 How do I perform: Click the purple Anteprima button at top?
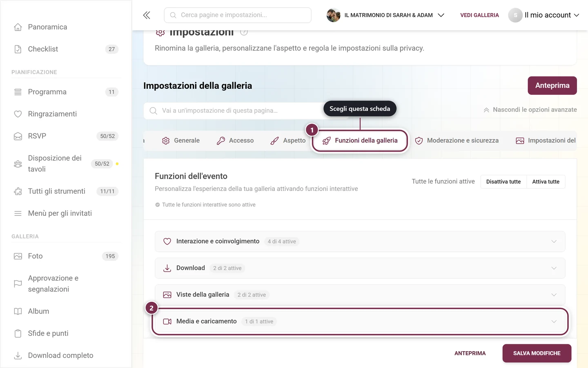point(552,85)
